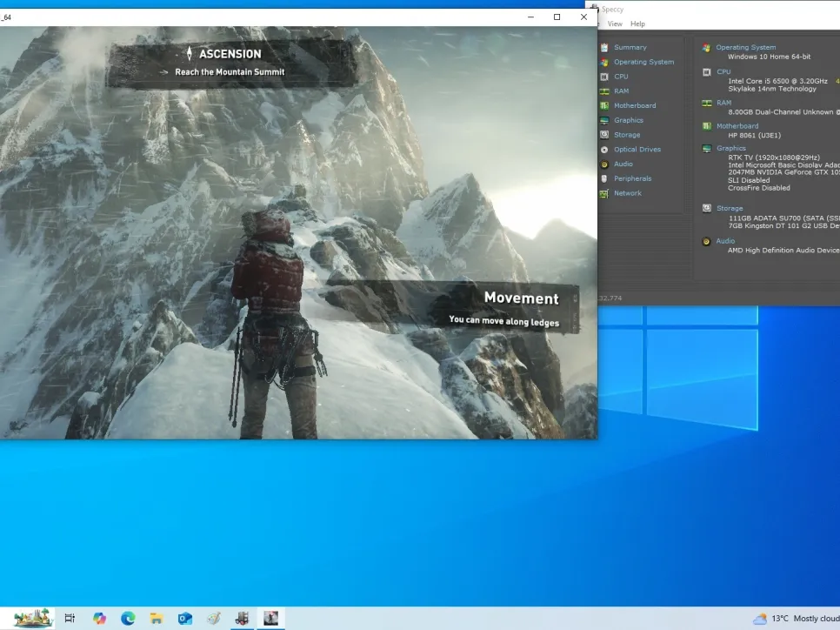Select the "111GB ADATA SU700" storage line
840x630 pixels.
tap(784, 218)
